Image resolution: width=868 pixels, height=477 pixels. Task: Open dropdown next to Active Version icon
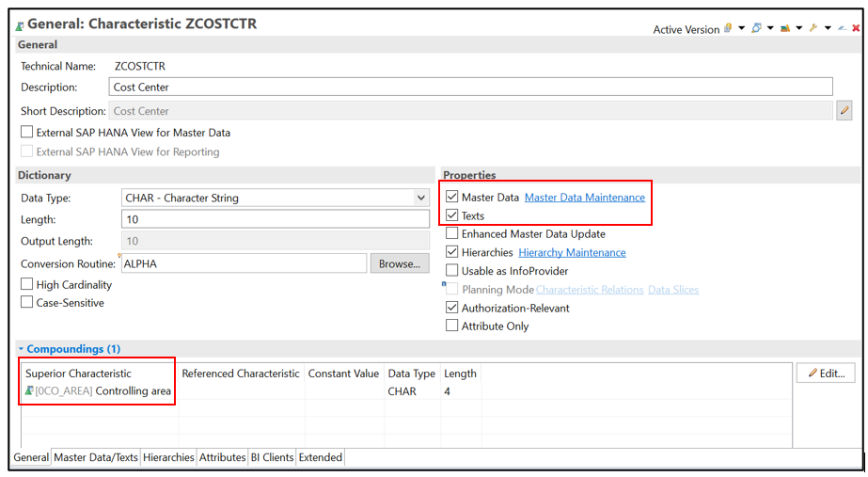[x=742, y=28]
